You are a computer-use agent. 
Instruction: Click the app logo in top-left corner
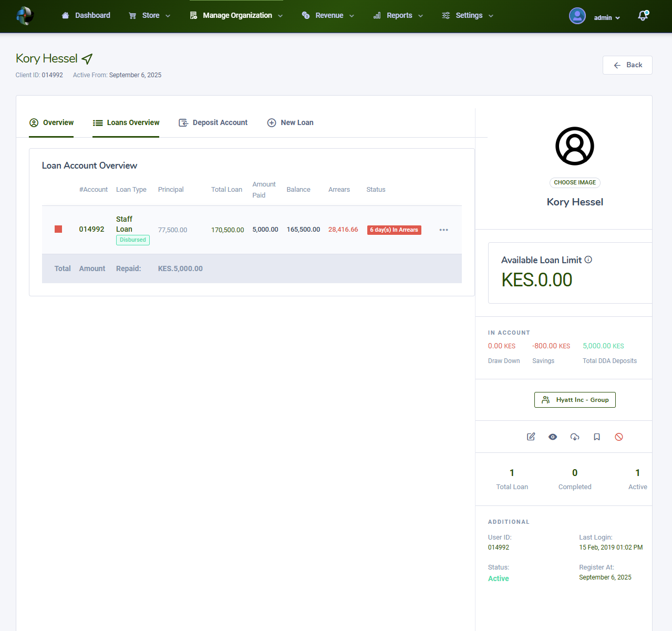[x=25, y=16]
